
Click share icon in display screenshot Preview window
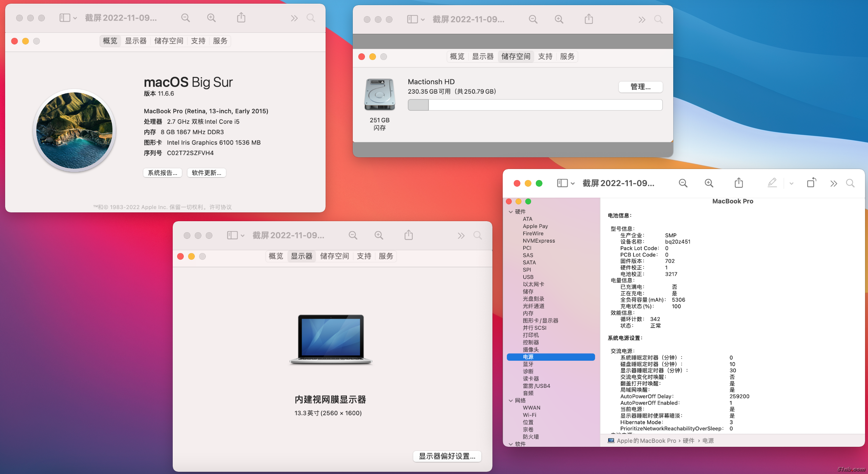(x=409, y=235)
